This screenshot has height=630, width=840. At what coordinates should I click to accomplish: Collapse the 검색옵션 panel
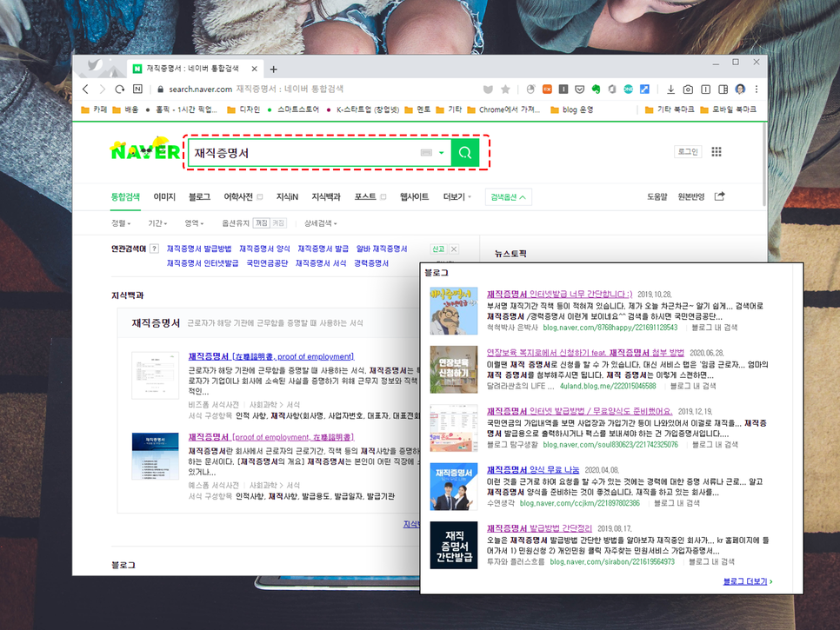pyautogui.click(x=509, y=197)
